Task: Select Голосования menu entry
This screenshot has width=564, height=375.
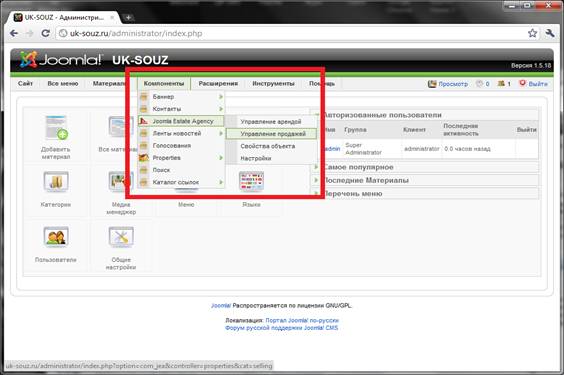Action: coord(181,146)
